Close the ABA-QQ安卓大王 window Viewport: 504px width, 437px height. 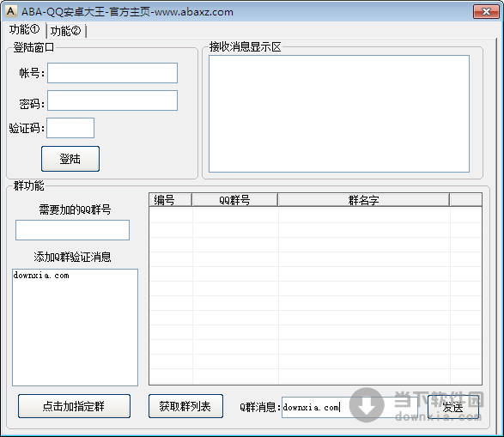[487, 11]
